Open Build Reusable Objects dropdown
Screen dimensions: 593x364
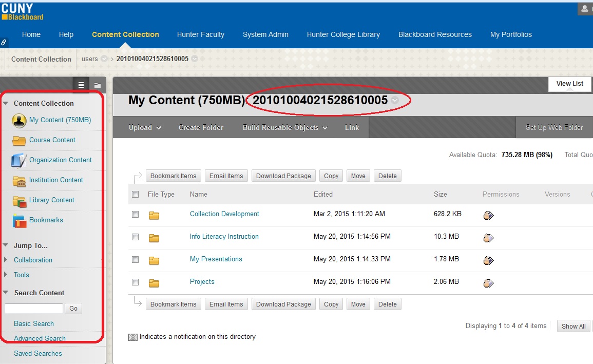pos(285,128)
